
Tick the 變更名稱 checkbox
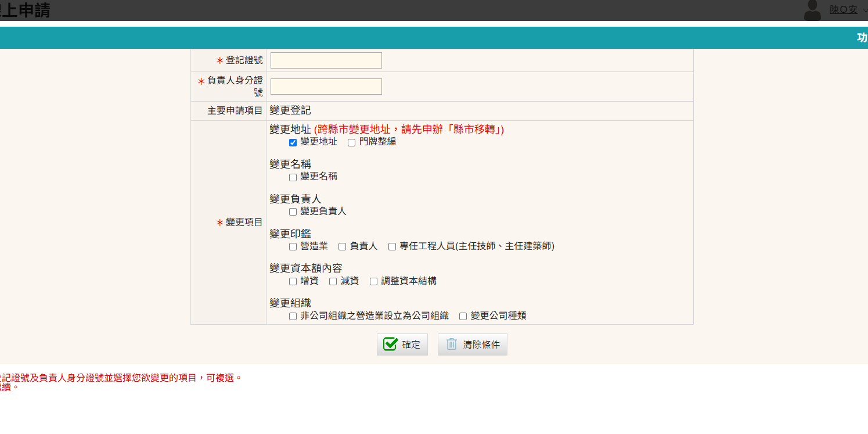pyautogui.click(x=293, y=177)
